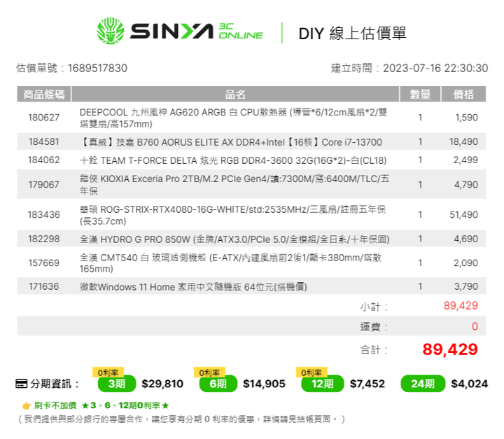Click the price 18,490
The image size is (504, 439).
coord(463,142)
